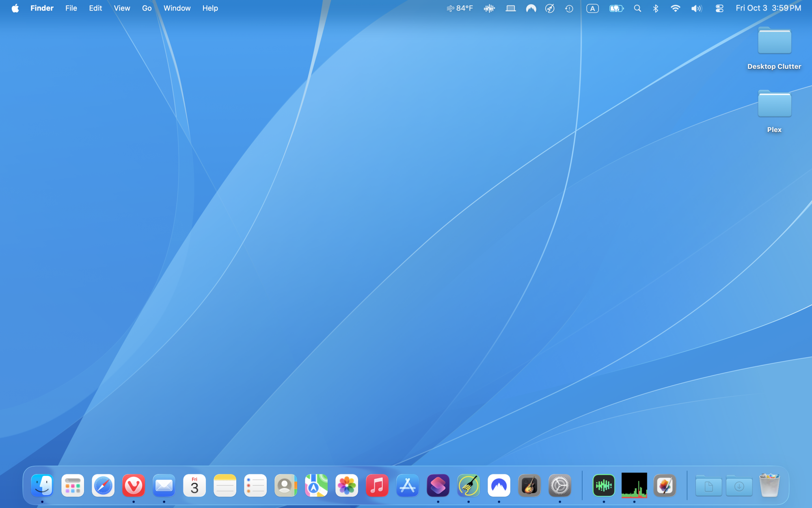The width and height of the screenshot is (812, 508).
Task: Click the 84°F weather status item
Action: point(460,8)
